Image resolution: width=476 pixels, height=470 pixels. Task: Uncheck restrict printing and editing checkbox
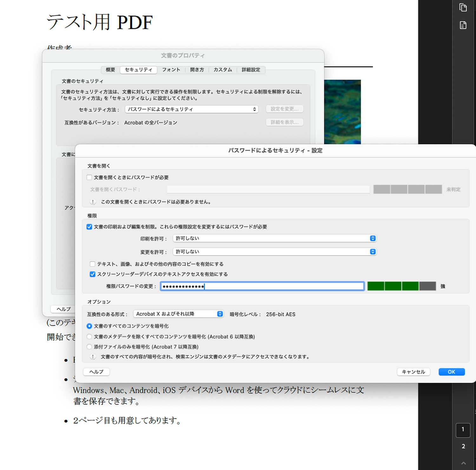click(x=89, y=227)
